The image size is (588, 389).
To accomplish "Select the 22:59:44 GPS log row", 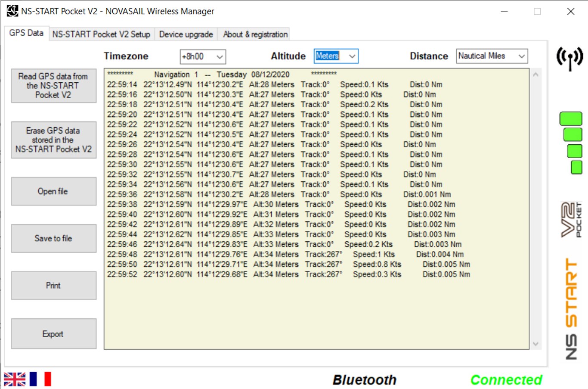I will coord(281,234).
